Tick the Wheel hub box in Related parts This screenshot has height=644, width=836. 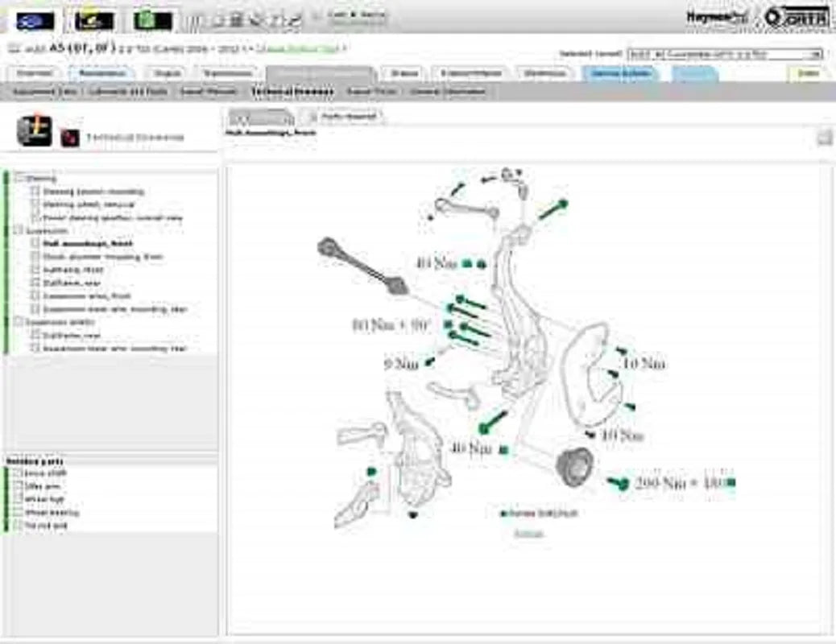(x=18, y=500)
